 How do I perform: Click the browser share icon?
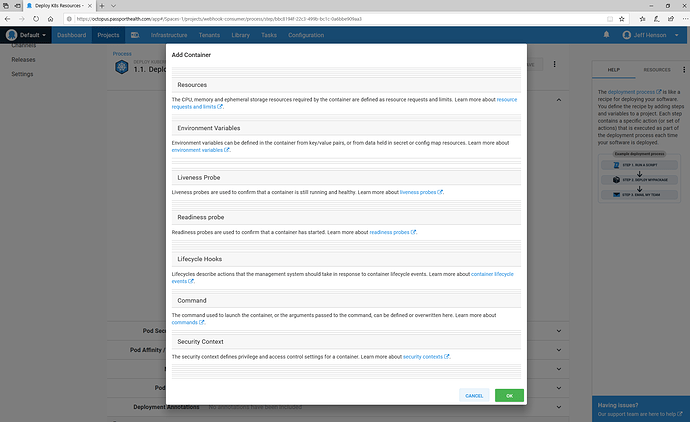[x=671, y=19]
